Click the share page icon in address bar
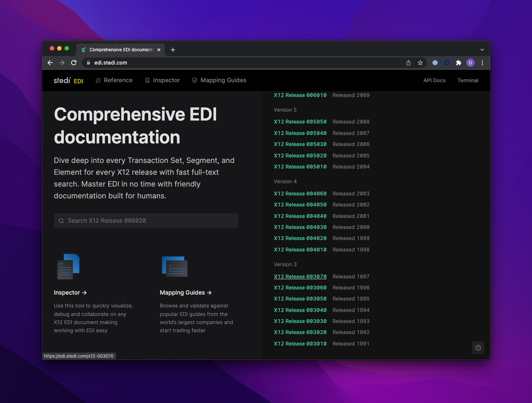This screenshot has height=403, width=532. click(408, 63)
